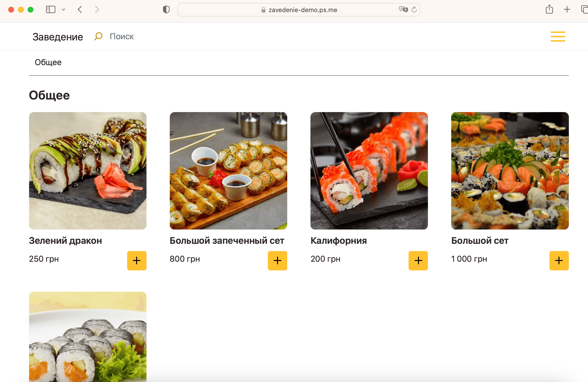Open privacy report shield icon
Viewport: 588px width, 382px height.
(166, 10)
